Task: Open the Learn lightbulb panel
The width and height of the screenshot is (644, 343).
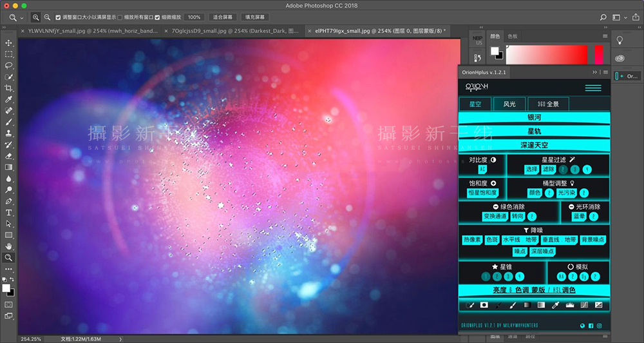Action: pos(620,40)
